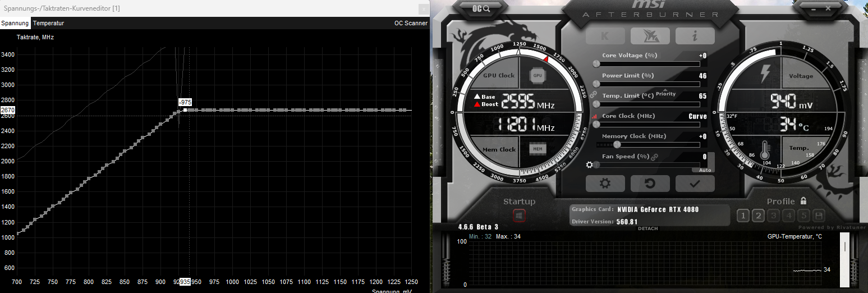Click the GPU-Temperatur, °C graph label
This screenshot has height=293, width=868.
tap(794, 236)
